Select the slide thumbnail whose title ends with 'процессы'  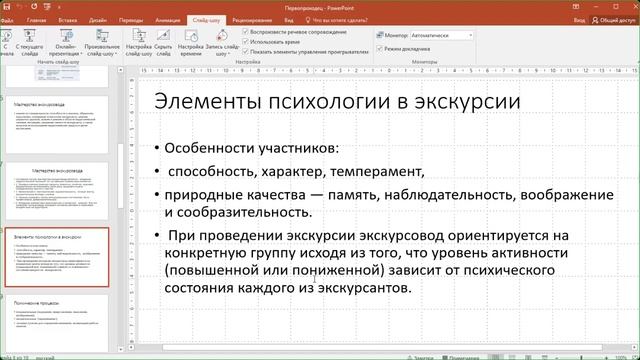pyautogui.click(x=57, y=323)
